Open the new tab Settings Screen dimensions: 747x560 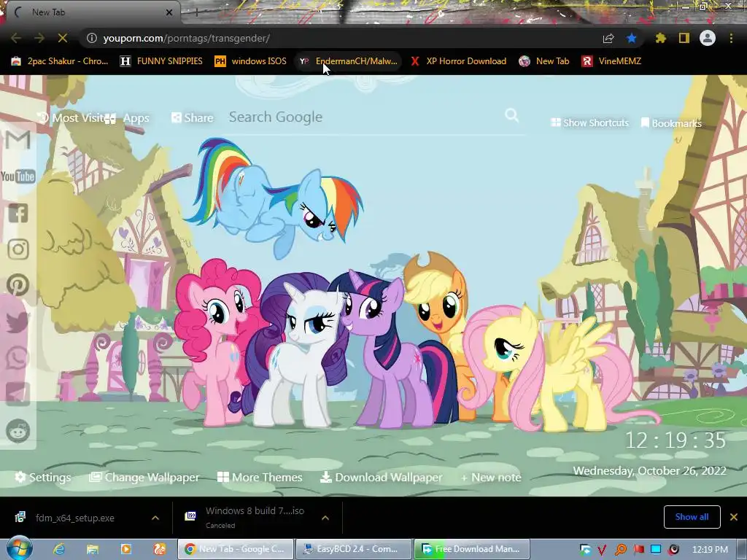coord(43,477)
